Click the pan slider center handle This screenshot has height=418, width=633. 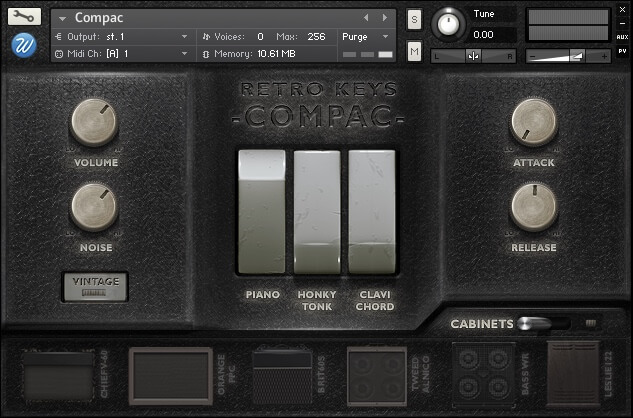(x=473, y=56)
